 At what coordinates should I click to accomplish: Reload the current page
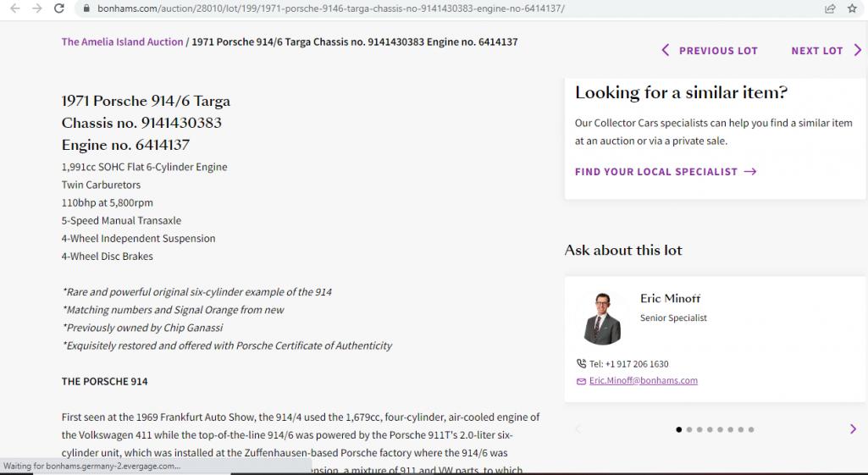coord(59,8)
